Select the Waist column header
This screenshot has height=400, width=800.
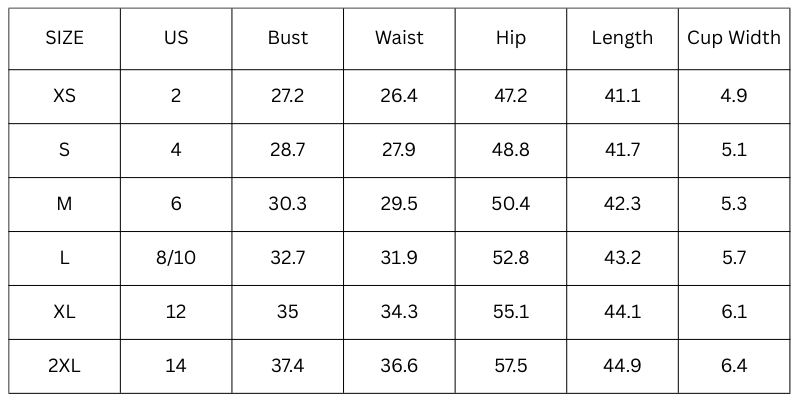[x=399, y=38]
